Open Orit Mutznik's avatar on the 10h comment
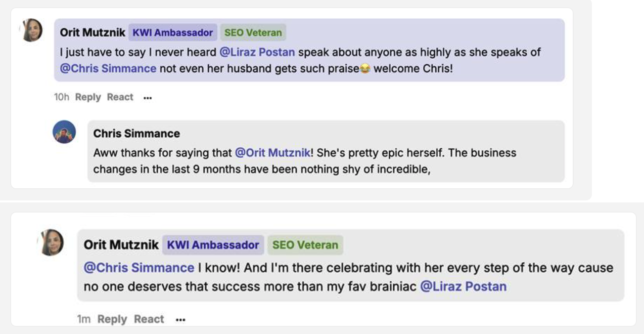The height and width of the screenshot is (334, 644). coord(31,30)
